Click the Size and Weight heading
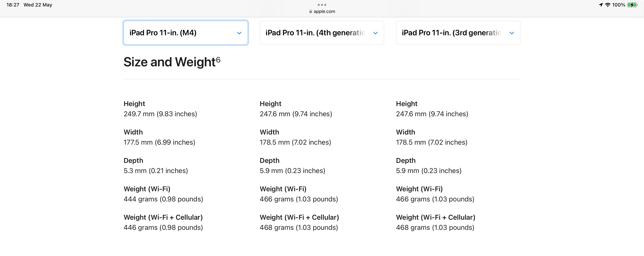 coord(170,62)
